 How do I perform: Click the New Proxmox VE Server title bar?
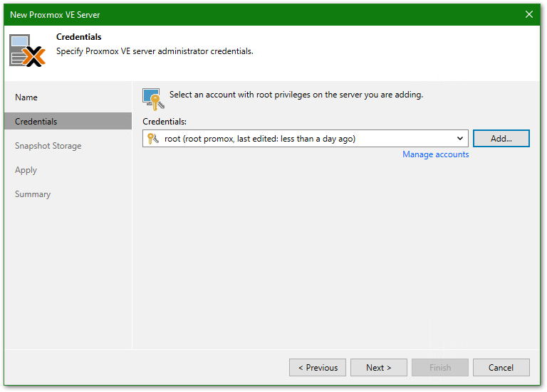pyautogui.click(x=214, y=14)
